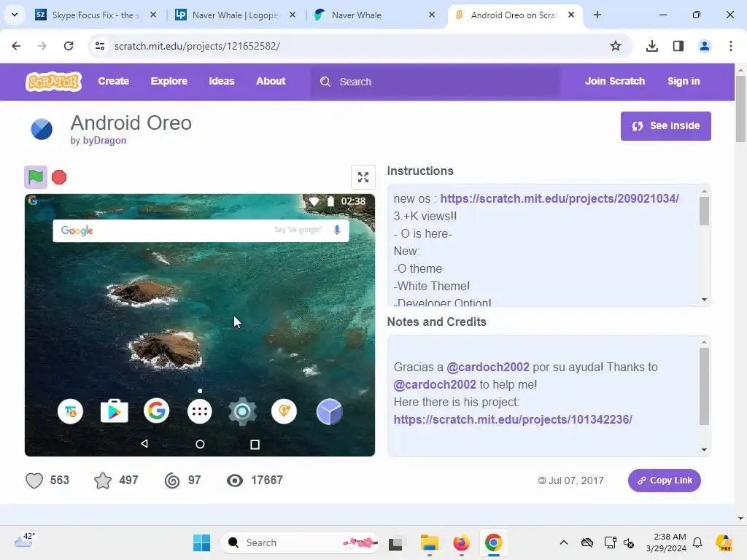Tap the white circle icon next to the Settings gear

(284, 411)
